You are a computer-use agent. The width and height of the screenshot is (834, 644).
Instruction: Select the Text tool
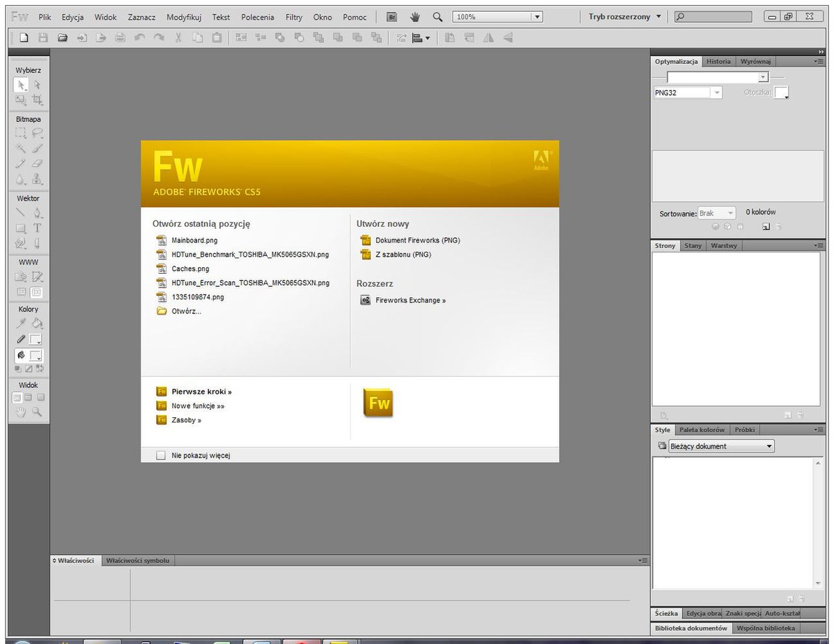37,228
